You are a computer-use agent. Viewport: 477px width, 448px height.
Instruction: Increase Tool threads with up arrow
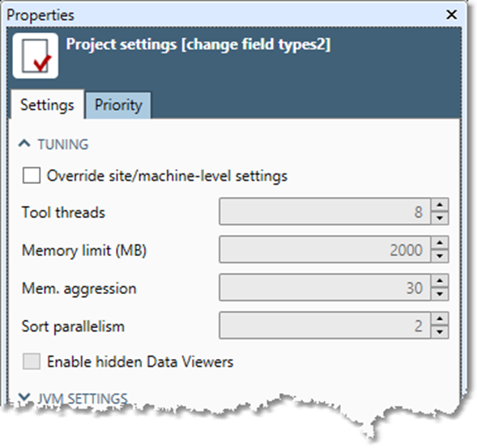coord(440,205)
